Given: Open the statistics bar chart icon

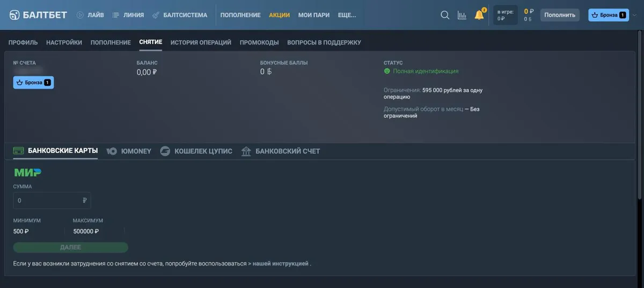Looking at the screenshot, I should pos(462,15).
